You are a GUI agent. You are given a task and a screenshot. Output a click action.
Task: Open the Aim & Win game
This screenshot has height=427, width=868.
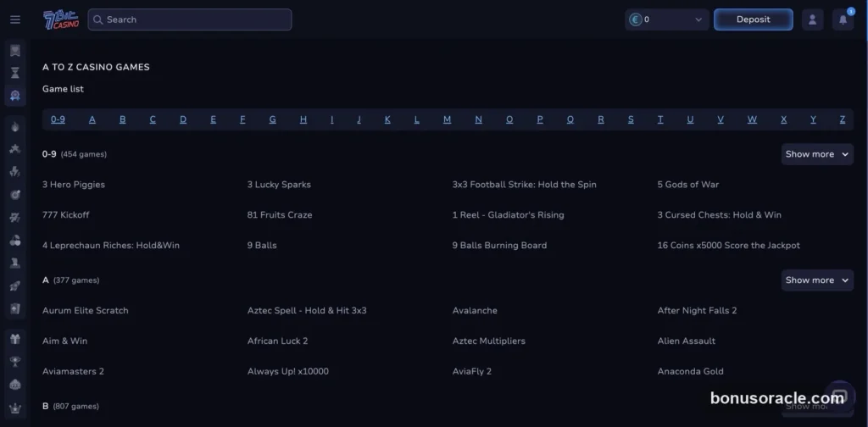point(64,341)
